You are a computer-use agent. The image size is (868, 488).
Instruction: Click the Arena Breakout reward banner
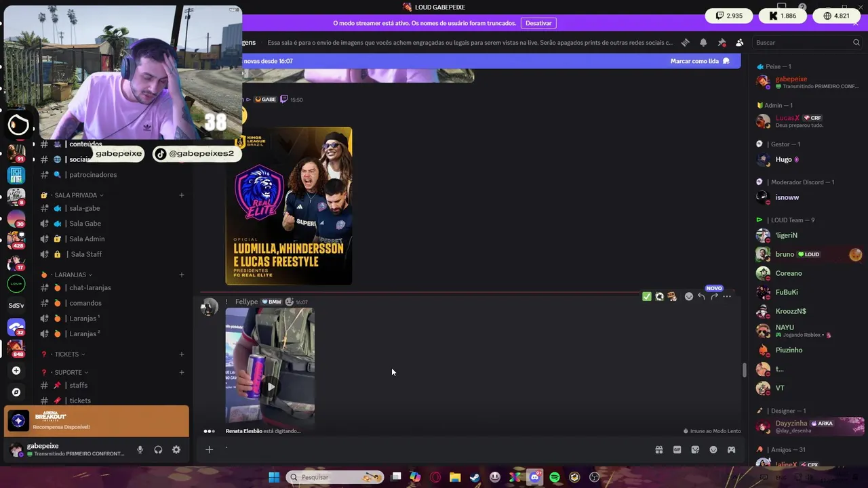(x=96, y=421)
